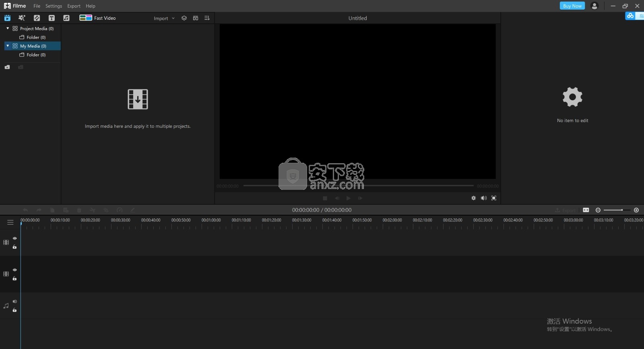Lock the audio track

pos(14,310)
